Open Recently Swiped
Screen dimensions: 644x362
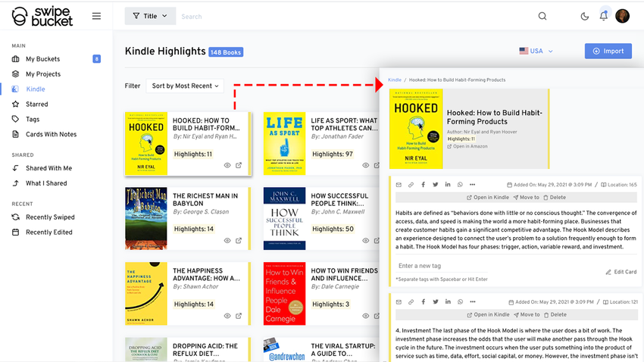pyautogui.click(x=50, y=217)
